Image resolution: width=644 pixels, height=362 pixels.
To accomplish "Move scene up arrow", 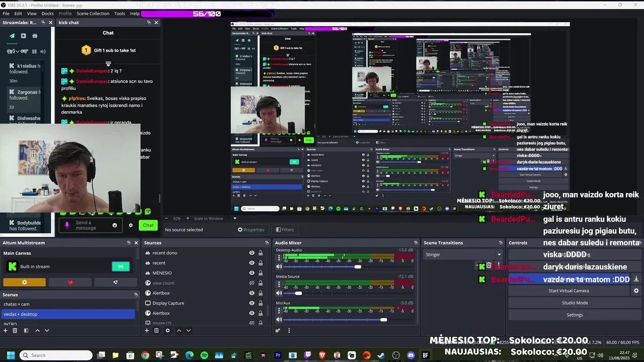I will (x=37, y=330).
